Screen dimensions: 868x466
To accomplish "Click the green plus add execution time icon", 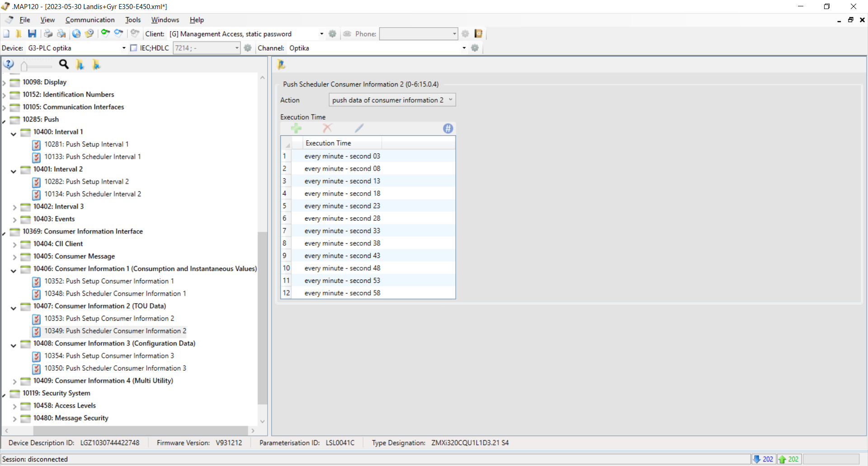I will 296,128.
